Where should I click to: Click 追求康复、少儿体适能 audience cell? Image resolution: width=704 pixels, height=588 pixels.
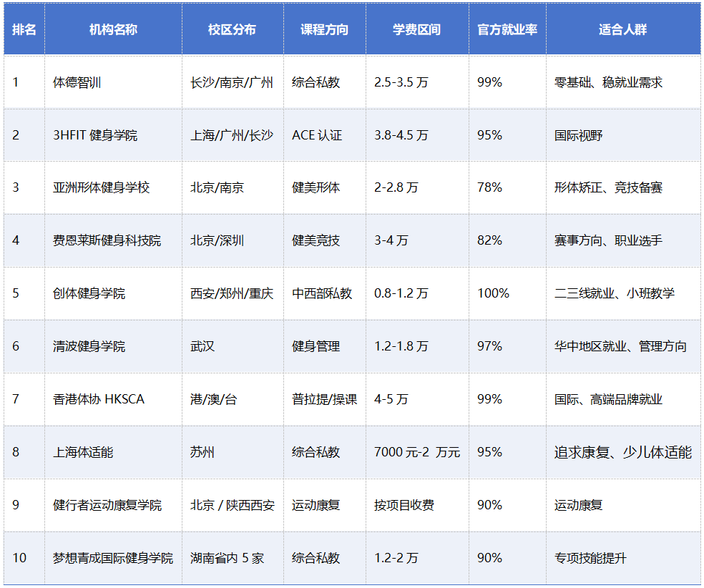(623, 452)
